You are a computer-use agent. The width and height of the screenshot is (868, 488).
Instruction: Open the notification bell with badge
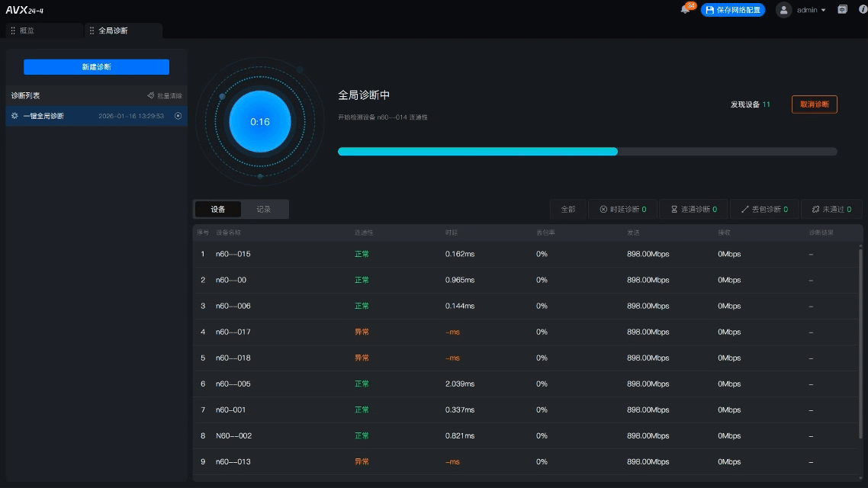685,10
